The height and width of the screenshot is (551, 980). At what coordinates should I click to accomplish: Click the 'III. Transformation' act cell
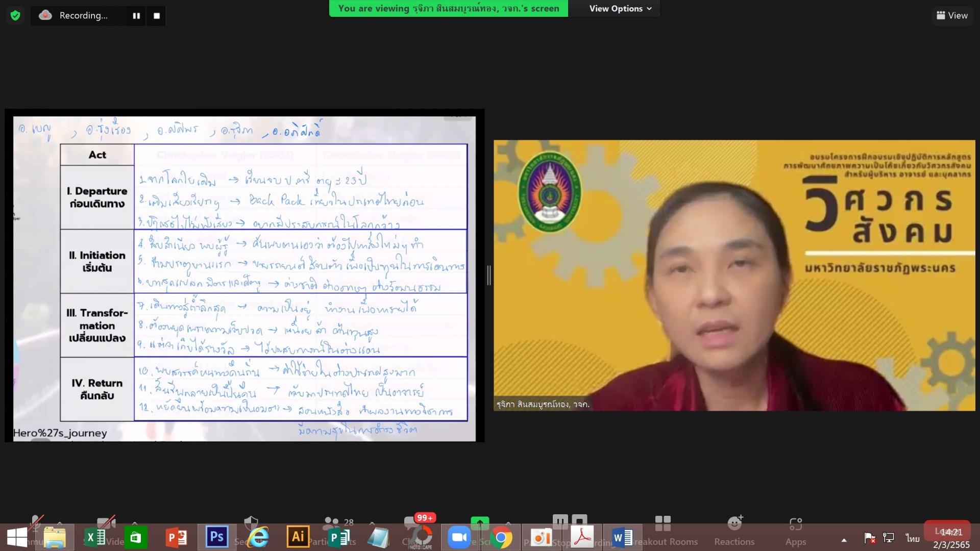[x=97, y=325]
